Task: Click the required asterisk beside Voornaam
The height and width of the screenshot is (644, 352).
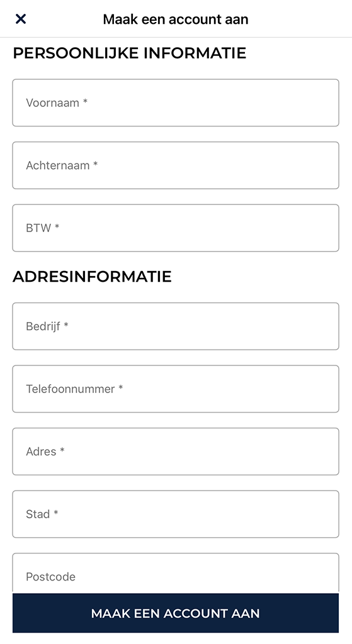Action: tap(85, 101)
